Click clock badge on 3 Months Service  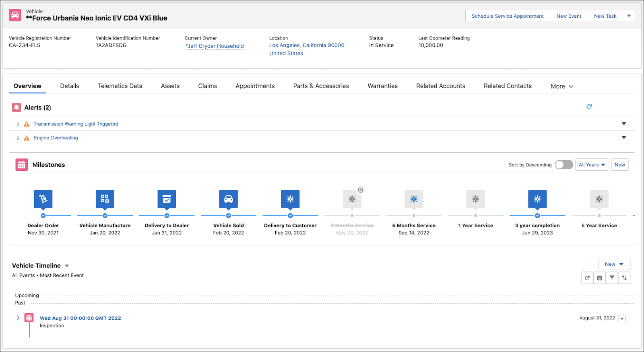coord(361,190)
